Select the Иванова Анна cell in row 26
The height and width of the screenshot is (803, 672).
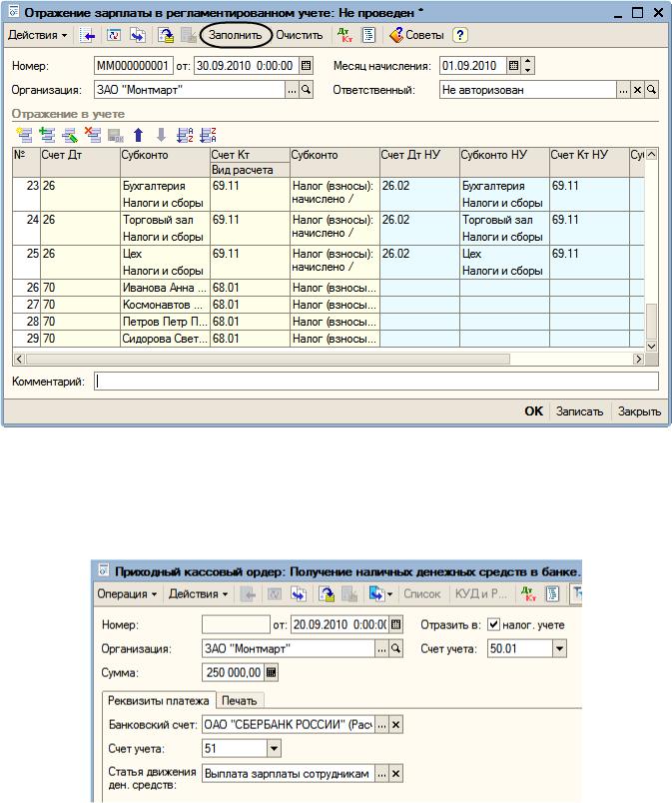pos(165,288)
